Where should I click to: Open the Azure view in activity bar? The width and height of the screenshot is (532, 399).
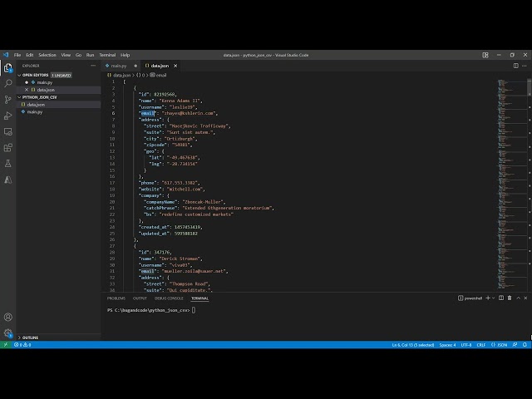click(7, 180)
